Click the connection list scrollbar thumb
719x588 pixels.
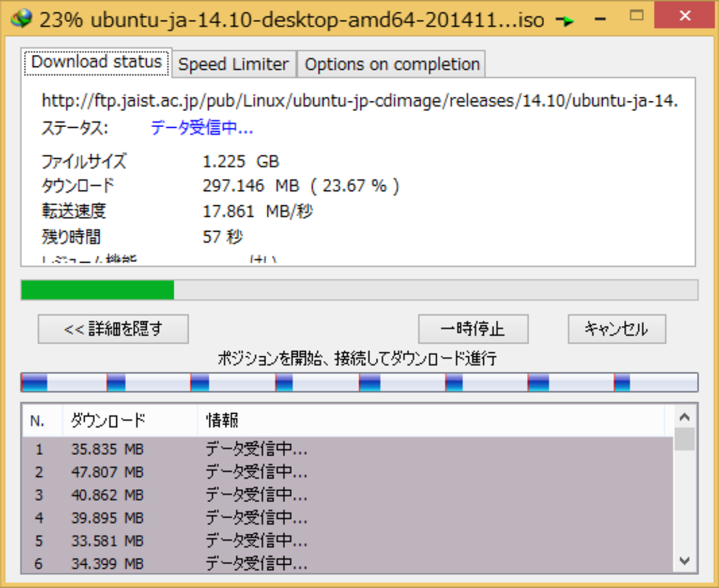click(685, 439)
